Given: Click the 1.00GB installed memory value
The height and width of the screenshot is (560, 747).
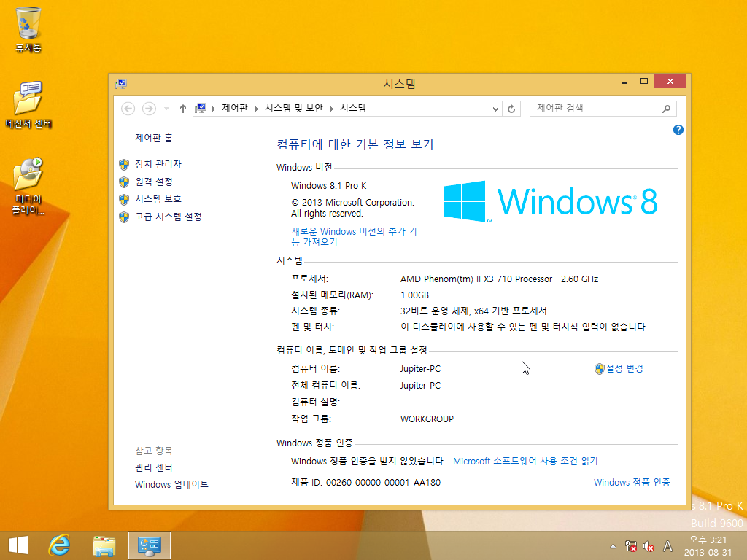Looking at the screenshot, I should [x=414, y=295].
